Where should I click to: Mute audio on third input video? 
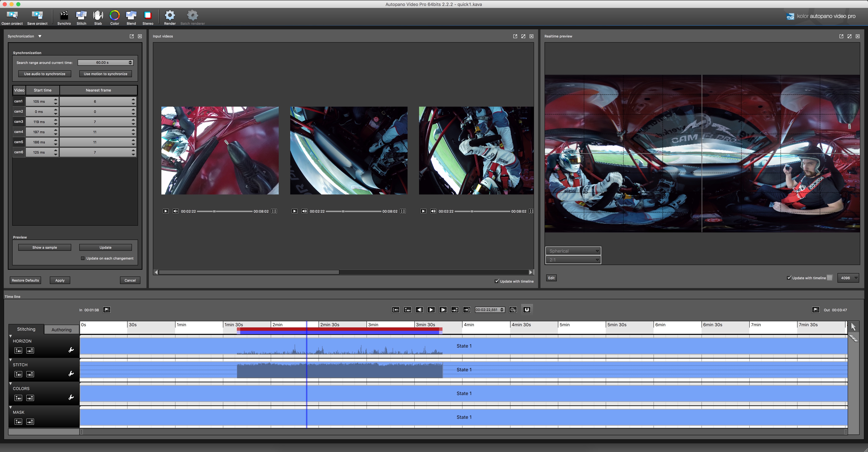pos(433,211)
